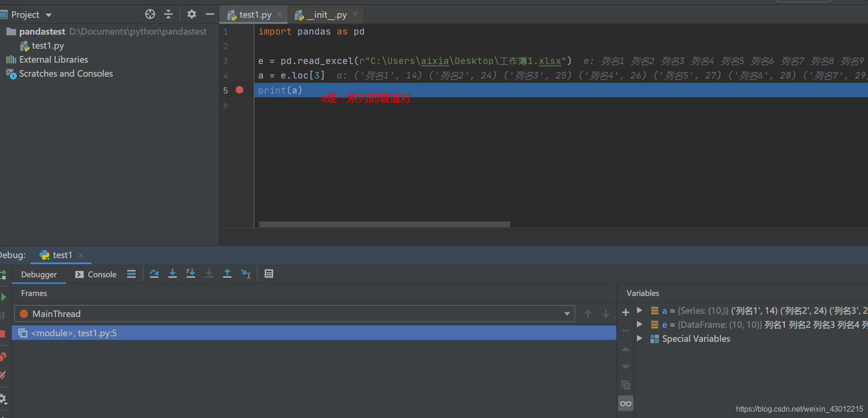The width and height of the screenshot is (868, 418).
Task: Select frame <module>, test1.py:5
Action: (314, 333)
